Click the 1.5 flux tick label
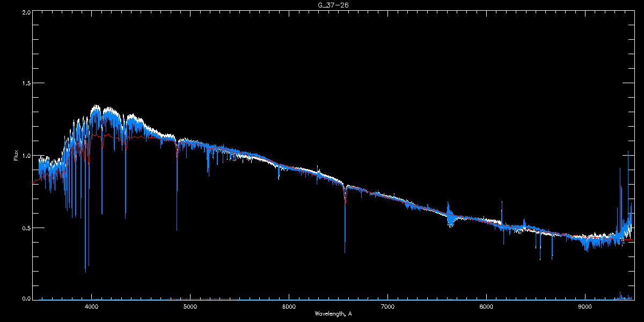The image size is (644, 322). tap(26, 84)
